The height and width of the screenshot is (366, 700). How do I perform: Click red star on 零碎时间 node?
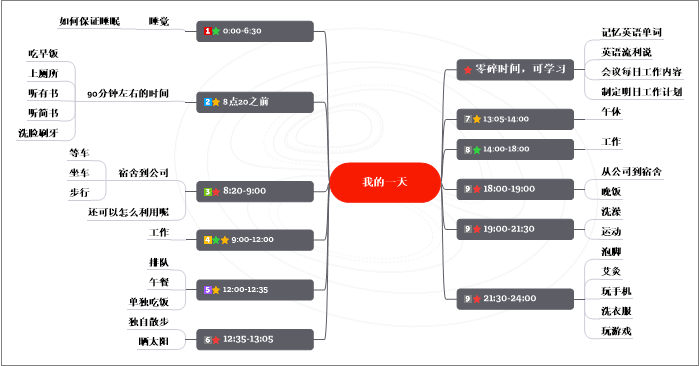[468, 70]
